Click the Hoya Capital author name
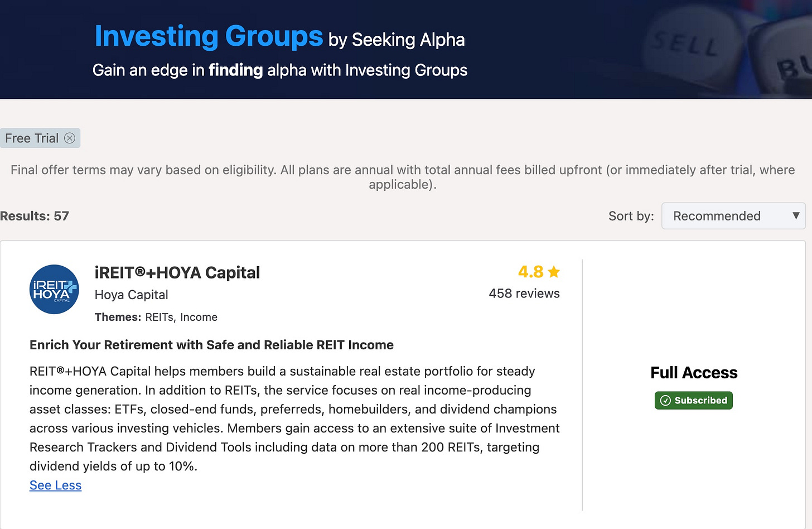812x529 pixels. tap(131, 295)
